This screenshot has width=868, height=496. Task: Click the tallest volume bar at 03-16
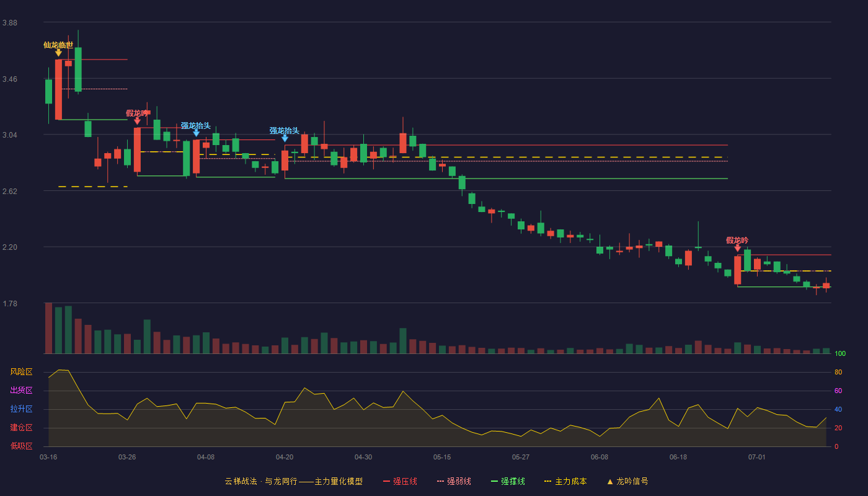click(48, 328)
